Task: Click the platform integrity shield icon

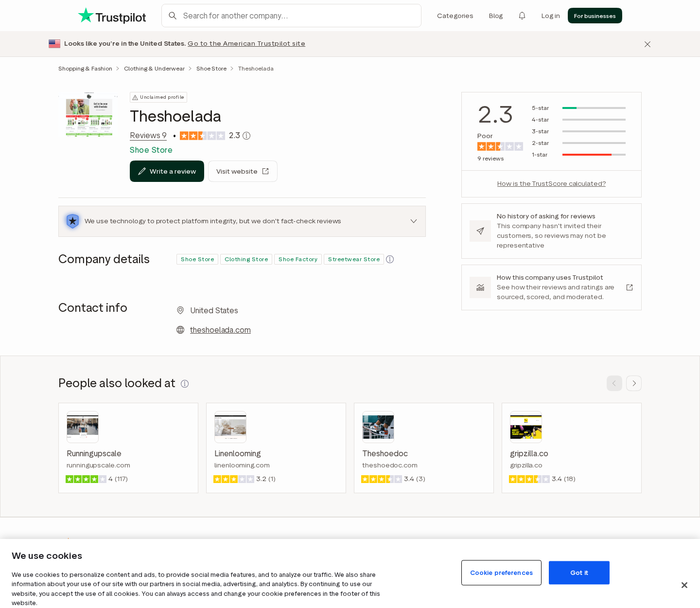Action: (72, 221)
